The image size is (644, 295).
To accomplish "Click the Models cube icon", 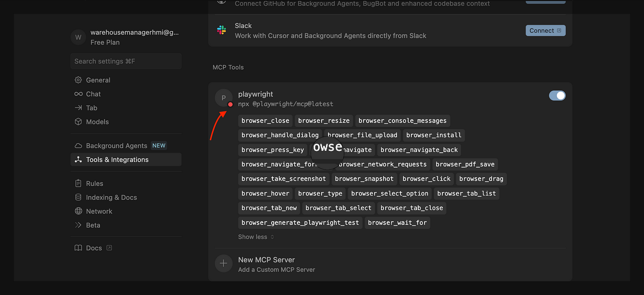I will tap(78, 121).
